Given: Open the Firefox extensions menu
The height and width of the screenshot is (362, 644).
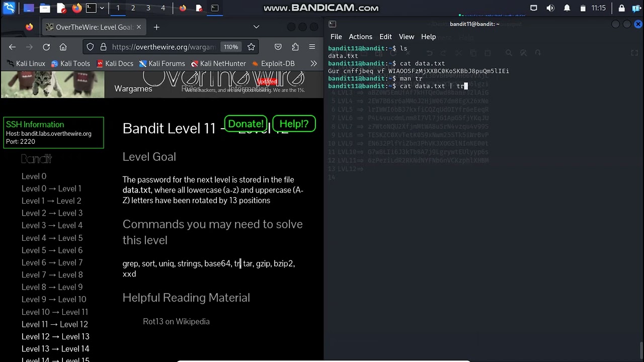Looking at the screenshot, I should tap(295, 47).
